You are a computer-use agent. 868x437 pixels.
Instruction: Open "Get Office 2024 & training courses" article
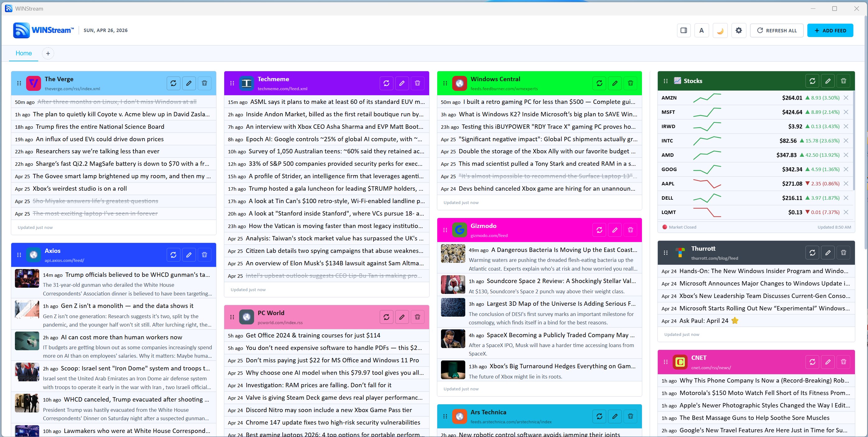(313, 335)
